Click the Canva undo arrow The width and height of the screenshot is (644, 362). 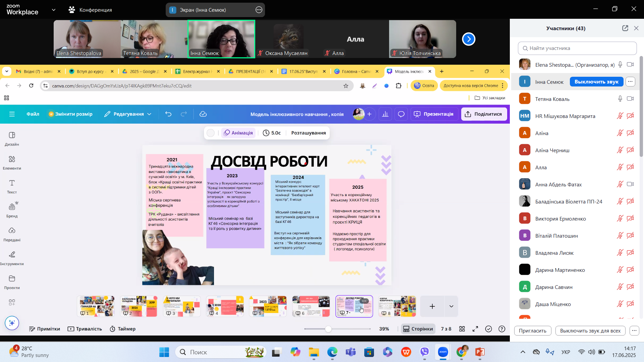pyautogui.click(x=168, y=114)
